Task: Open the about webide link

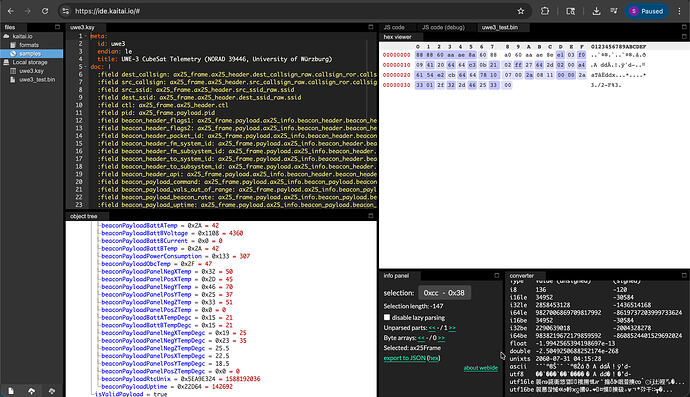Action: coord(481,368)
